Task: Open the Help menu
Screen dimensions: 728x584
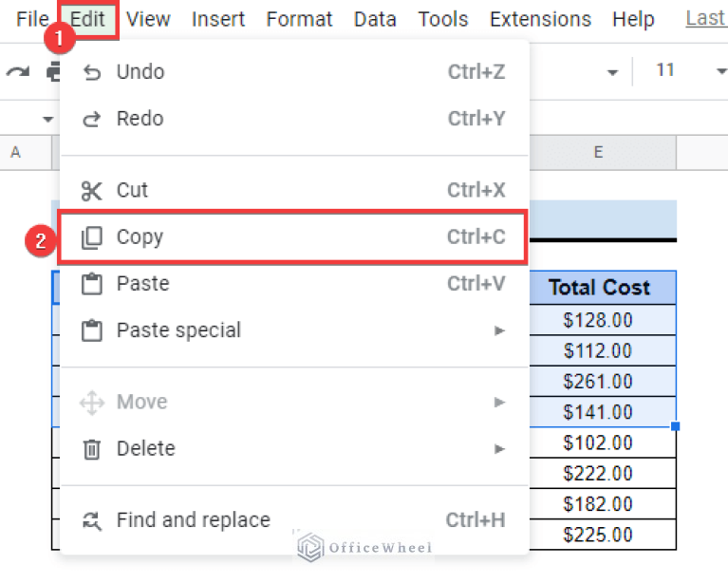Action: pyautogui.click(x=633, y=20)
